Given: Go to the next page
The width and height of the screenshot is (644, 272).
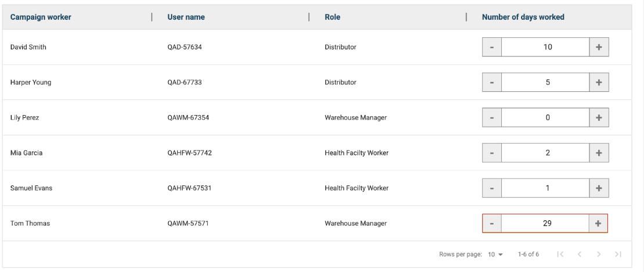Looking at the screenshot, I should click(599, 255).
